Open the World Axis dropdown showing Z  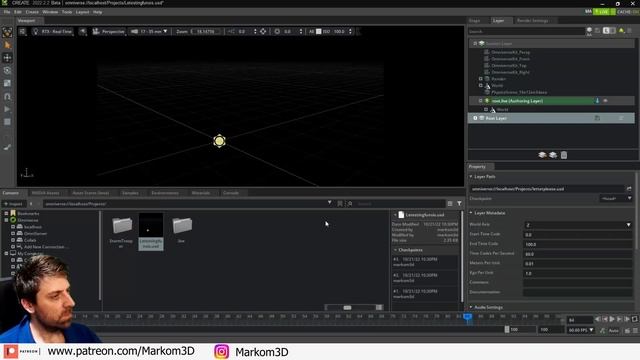click(x=578, y=225)
